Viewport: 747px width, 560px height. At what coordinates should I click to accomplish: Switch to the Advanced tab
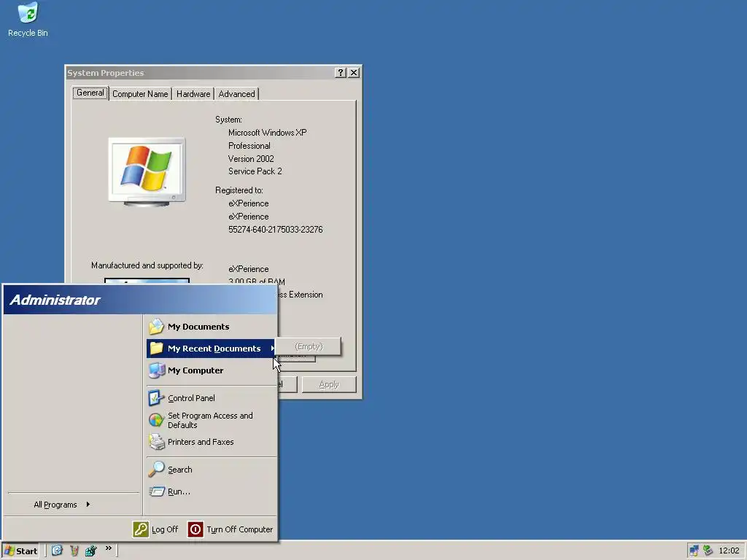tap(236, 94)
